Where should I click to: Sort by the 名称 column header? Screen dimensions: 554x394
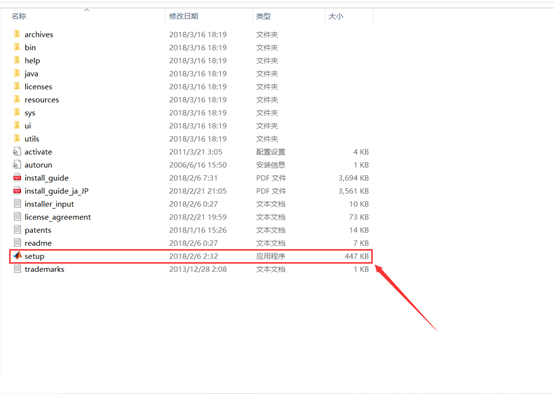click(19, 16)
